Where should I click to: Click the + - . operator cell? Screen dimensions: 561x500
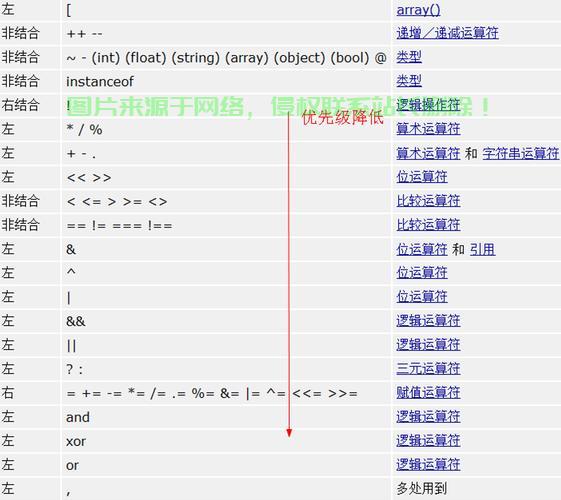click(226, 153)
